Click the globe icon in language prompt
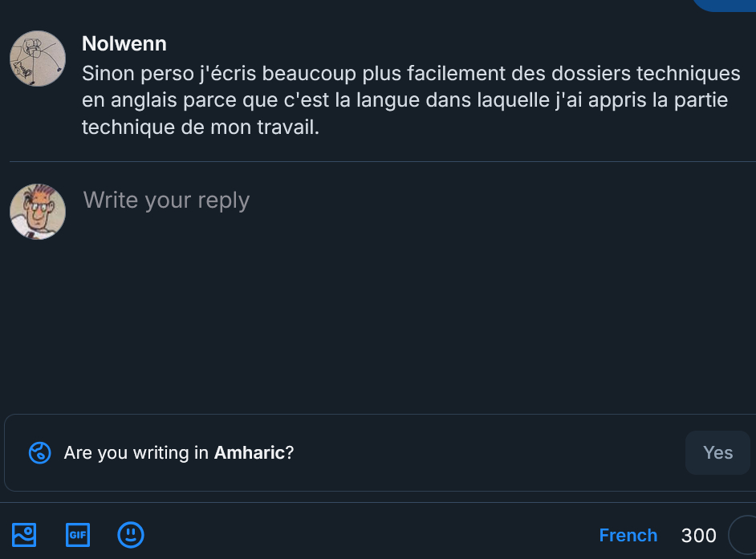The height and width of the screenshot is (559, 756). coord(40,453)
